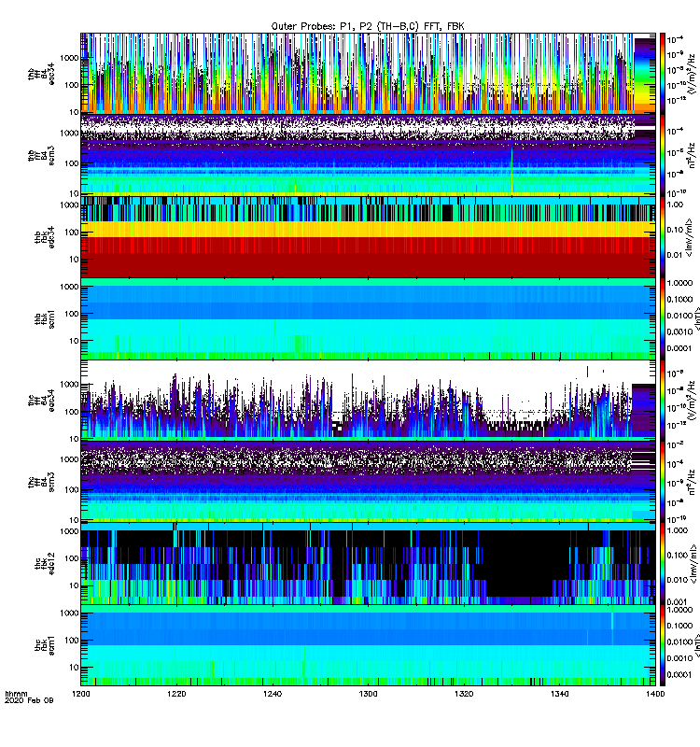This screenshot has width=700, height=747.
Task: Click the '1400' time tick label
Action: [655, 694]
